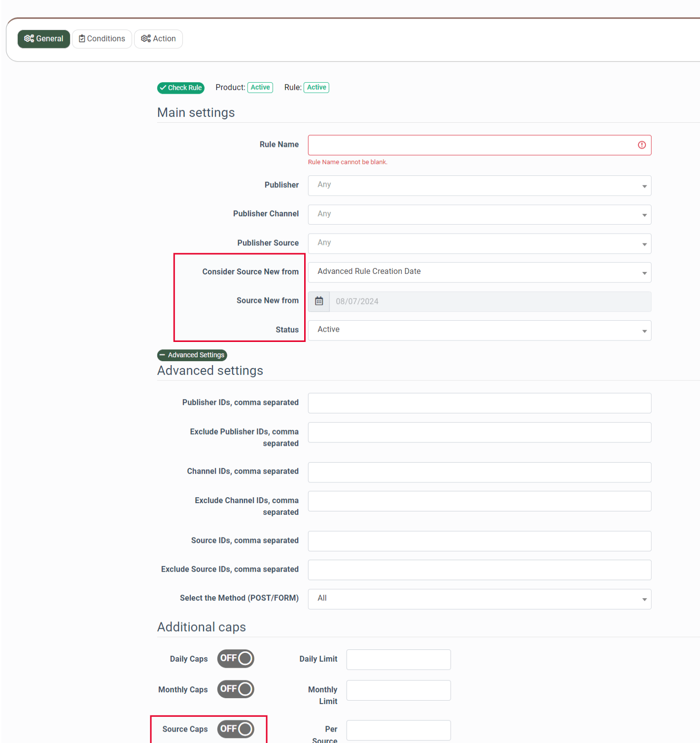Switch to the Conditions tab
700x743 pixels.
102,39
